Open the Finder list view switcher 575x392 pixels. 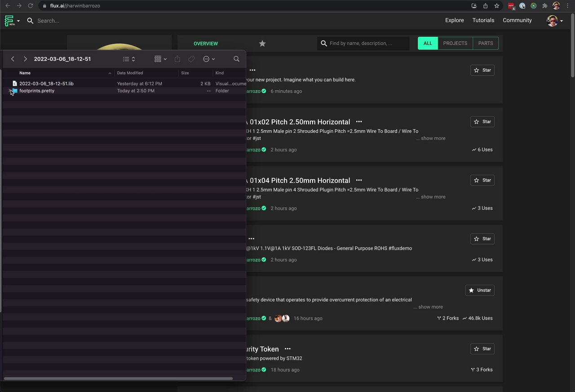[x=129, y=59]
